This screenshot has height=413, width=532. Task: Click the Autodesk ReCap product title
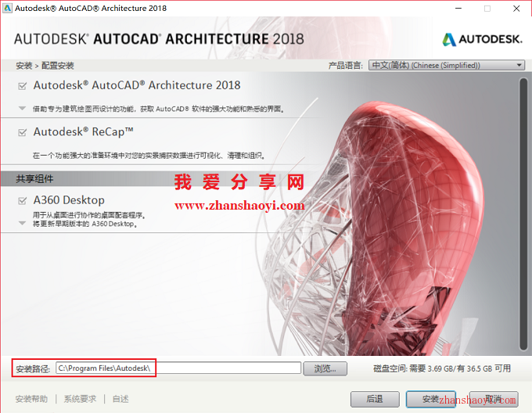83,132
